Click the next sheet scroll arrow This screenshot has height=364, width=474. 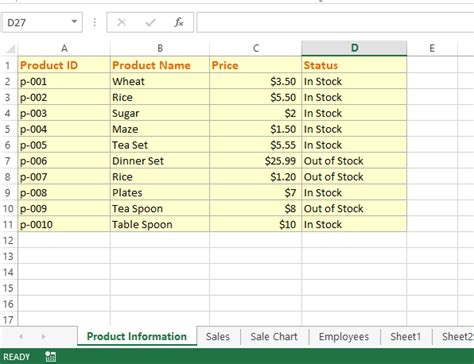click(43, 336)
